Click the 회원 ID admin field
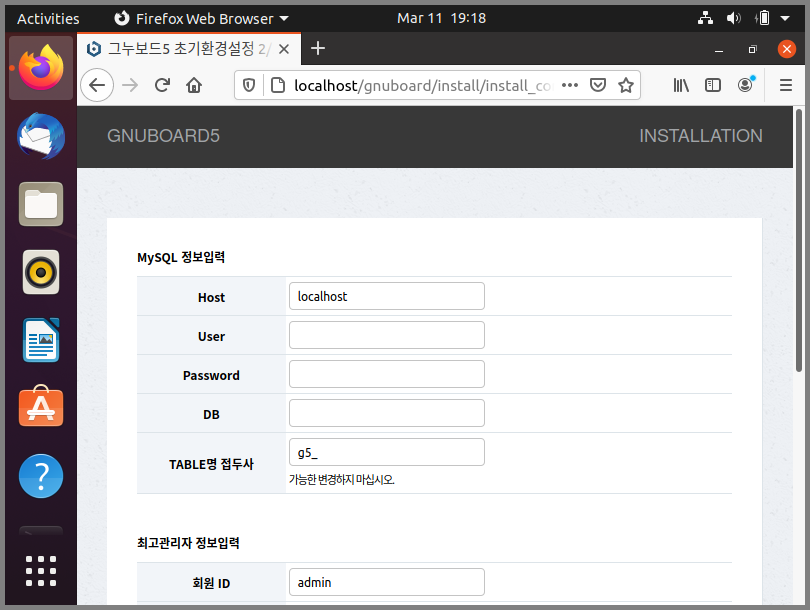Screen dimensions: 810x610 click(386, 582)
